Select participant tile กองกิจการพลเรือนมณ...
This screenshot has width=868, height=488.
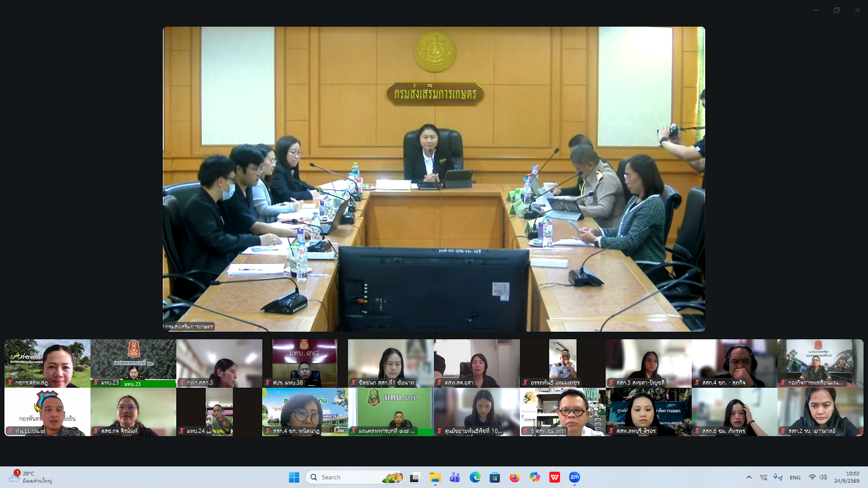coord(820,363)
